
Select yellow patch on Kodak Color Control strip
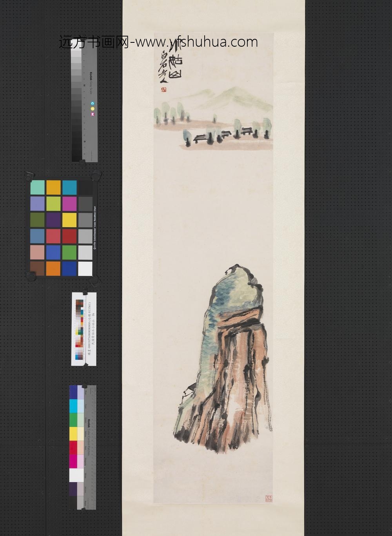point(74,434)
